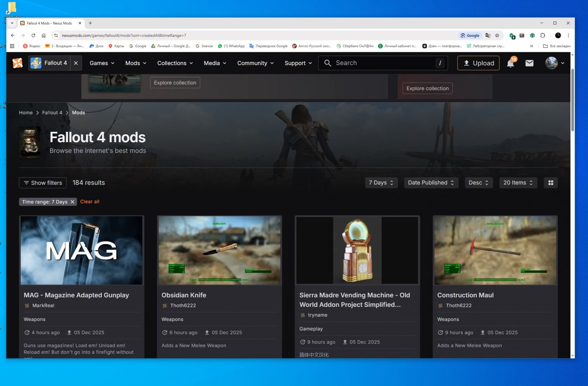Open the Community menu
The image size is (588, 386).
tap(255, 63)
